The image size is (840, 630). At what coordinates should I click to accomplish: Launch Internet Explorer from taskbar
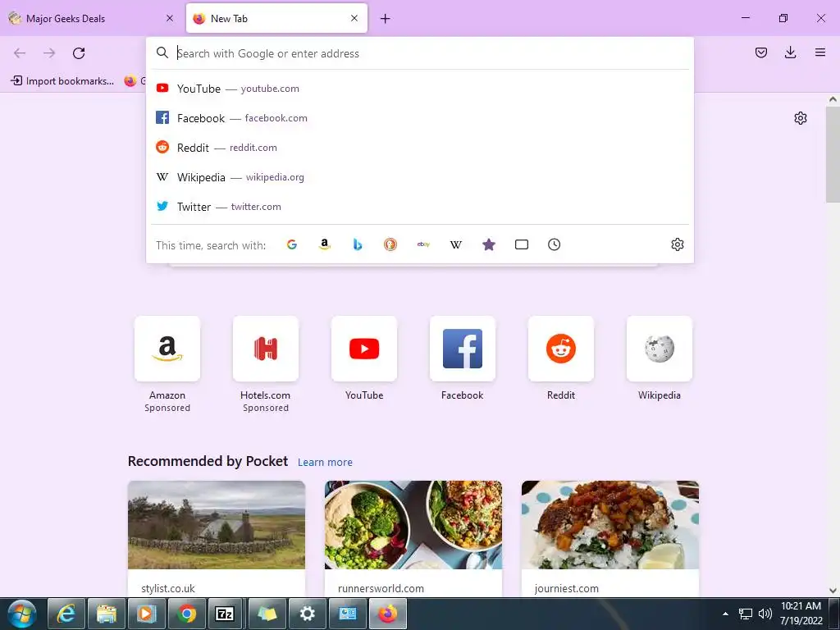(x=66, y=614)
